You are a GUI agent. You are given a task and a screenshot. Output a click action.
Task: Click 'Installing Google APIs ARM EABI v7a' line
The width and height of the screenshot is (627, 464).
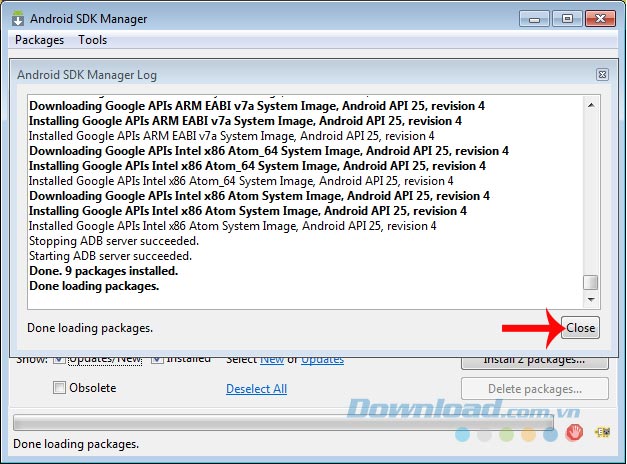coord(245,121)
